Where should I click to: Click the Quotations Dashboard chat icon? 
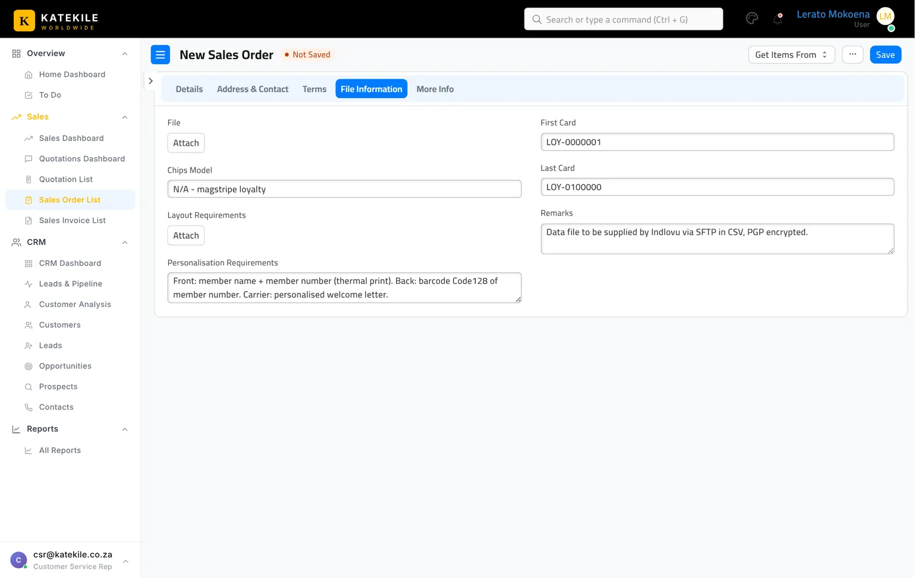coord(28,159)
